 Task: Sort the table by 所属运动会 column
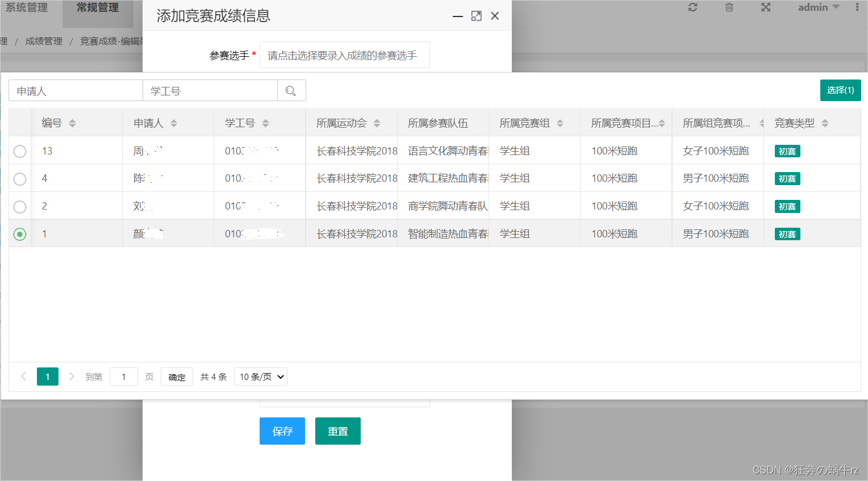pyautogui.click(x=377, y=123)
